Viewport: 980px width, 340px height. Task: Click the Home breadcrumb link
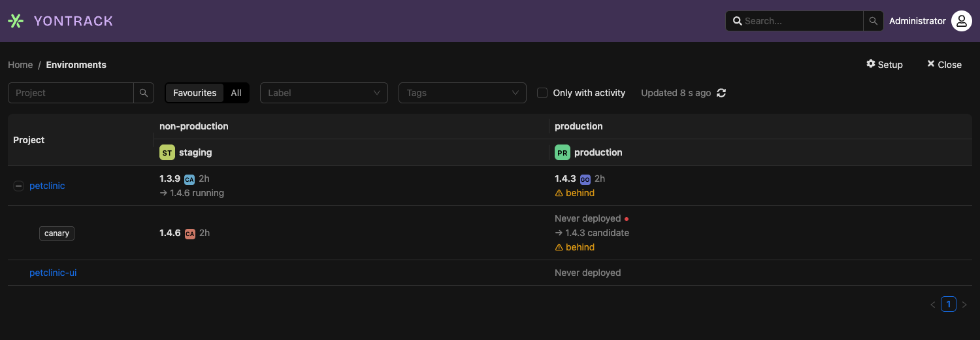coord(20,65)
